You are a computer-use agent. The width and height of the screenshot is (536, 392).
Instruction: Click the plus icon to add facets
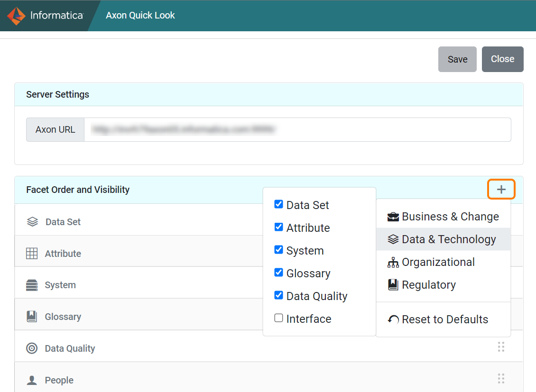501,190
